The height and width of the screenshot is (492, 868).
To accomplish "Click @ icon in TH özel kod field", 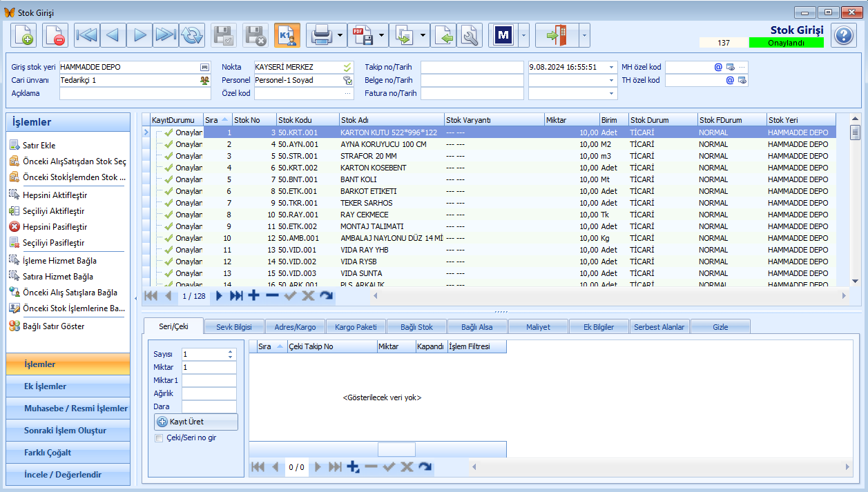I will point(730,80).
